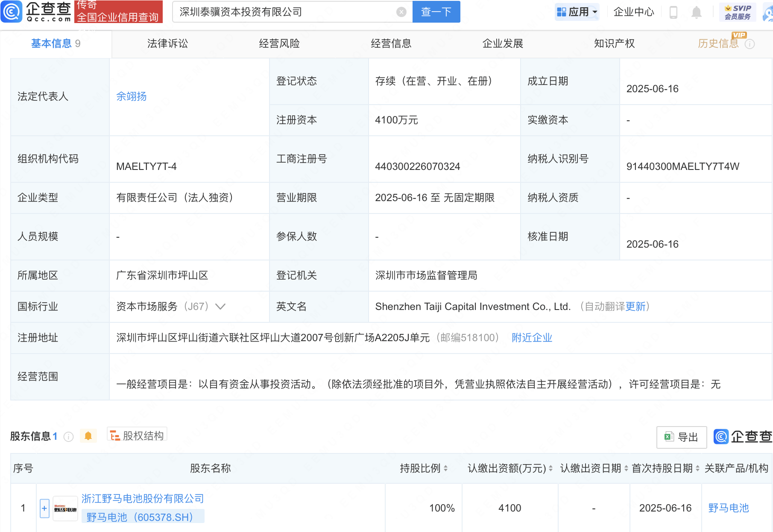773x532 pixels.
Task: Switch to 经营信息 tab
Action: 391,44
